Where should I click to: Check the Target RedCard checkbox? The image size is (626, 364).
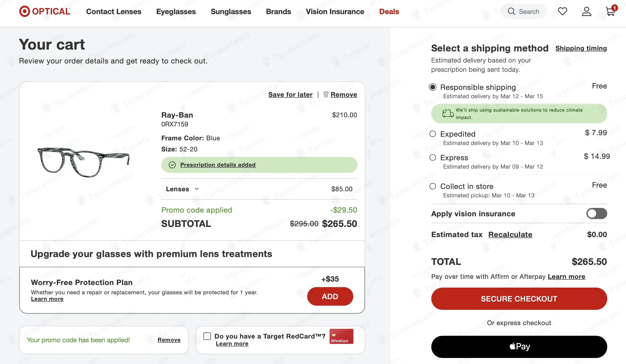[x=207, y=336]
